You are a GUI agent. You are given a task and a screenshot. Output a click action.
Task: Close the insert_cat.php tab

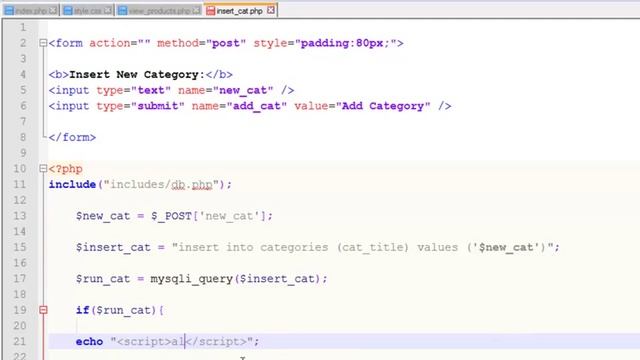(x=271, y=10)
